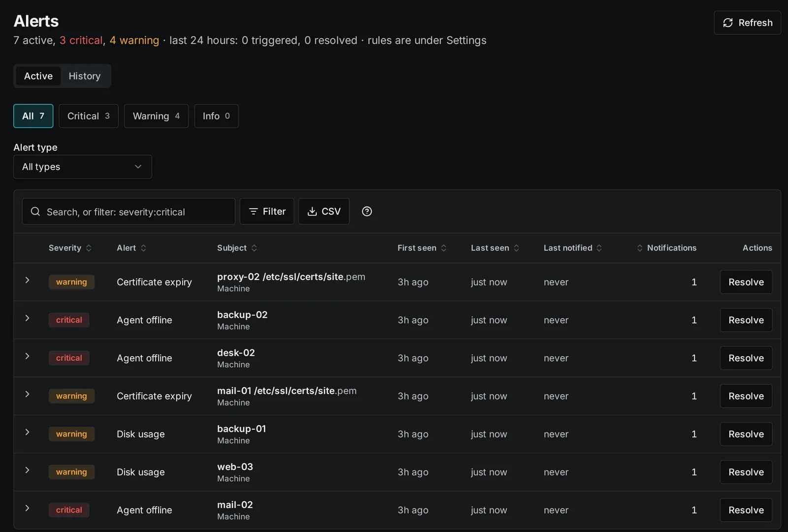Open the Alert type dropdown

83,167
